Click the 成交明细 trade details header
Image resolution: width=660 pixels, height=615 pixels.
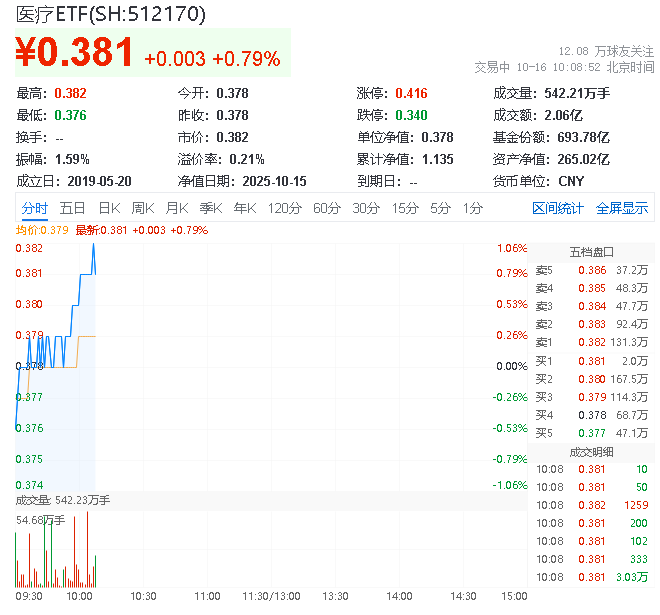(x=591, y=452)
